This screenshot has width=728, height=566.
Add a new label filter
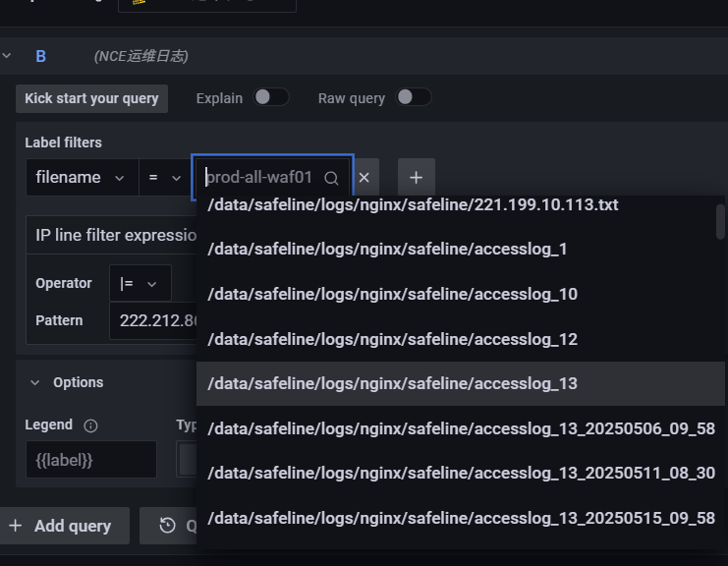click(x=416, y=178)
